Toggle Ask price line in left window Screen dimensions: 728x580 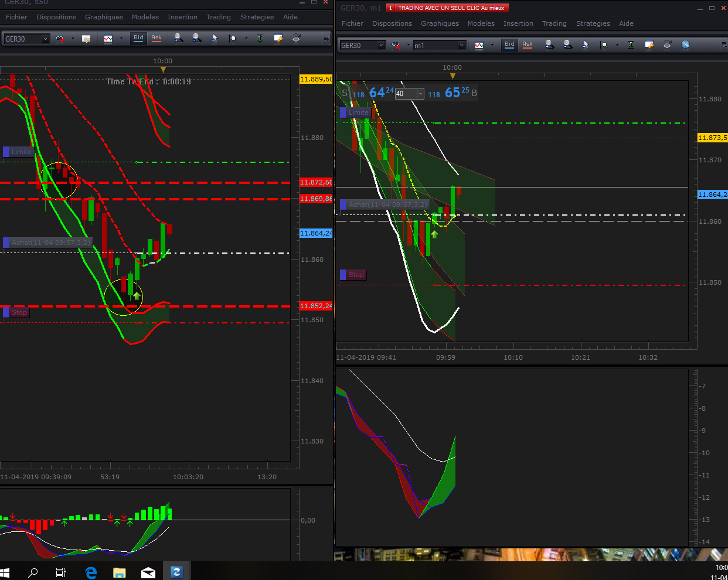[157, 39]
